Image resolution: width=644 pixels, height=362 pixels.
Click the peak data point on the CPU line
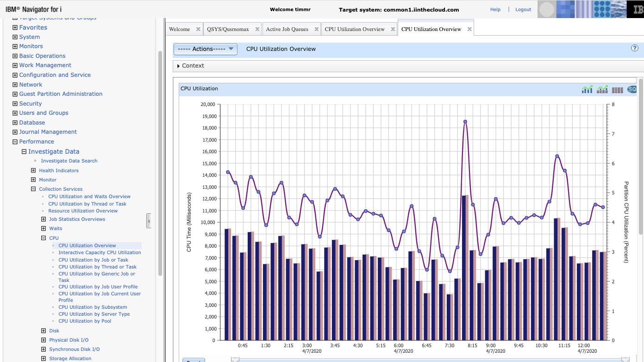pyautogui.click(x=465, y=121)
